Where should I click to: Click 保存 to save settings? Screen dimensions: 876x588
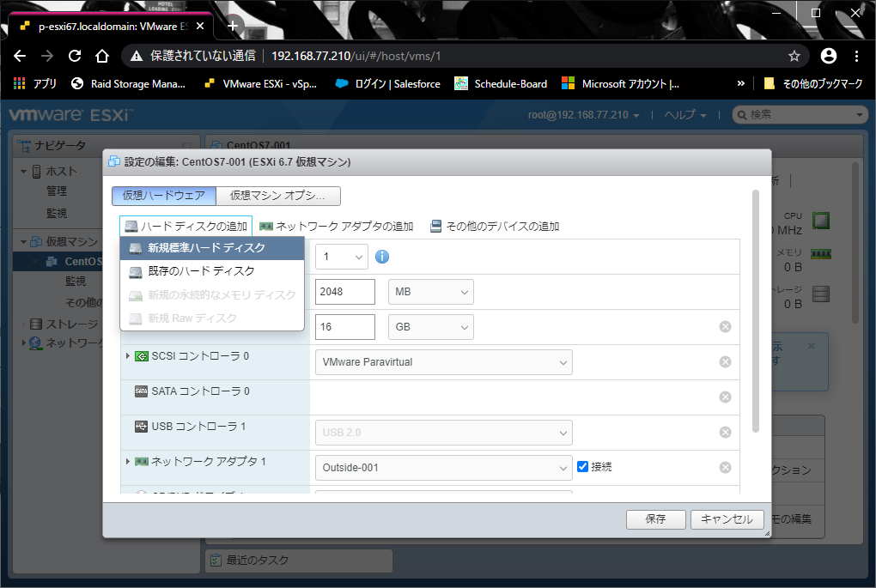[x=656, y=519]
